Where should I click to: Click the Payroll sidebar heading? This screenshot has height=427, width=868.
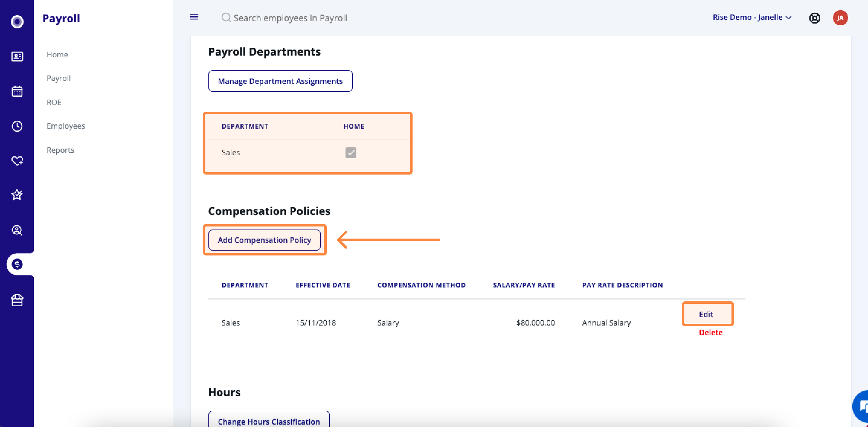point(61,18)
